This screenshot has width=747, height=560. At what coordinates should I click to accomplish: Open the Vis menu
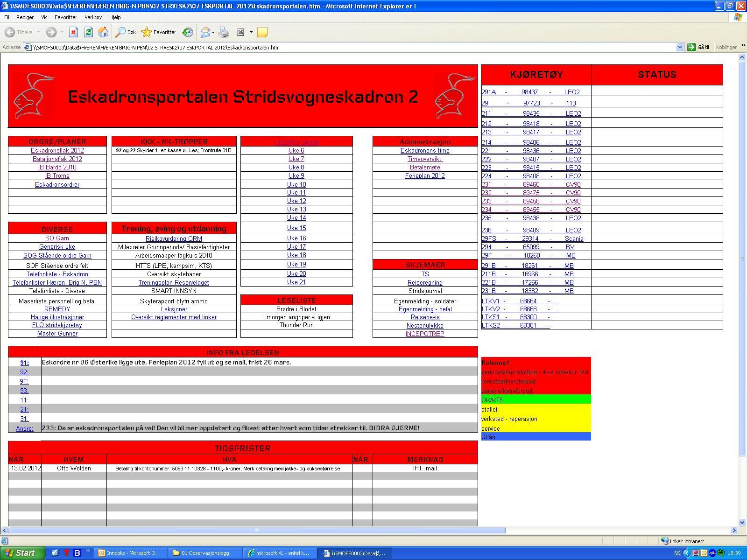pyautogui.click(x=44, y=17)
